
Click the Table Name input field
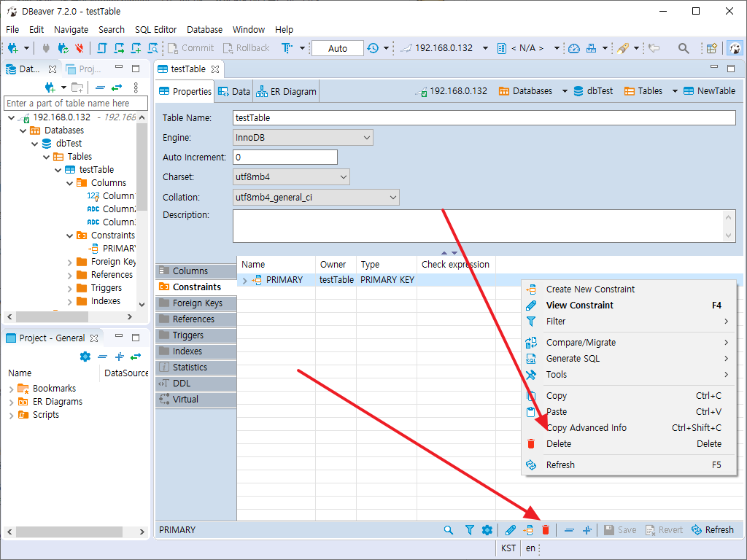coord(484,117)
